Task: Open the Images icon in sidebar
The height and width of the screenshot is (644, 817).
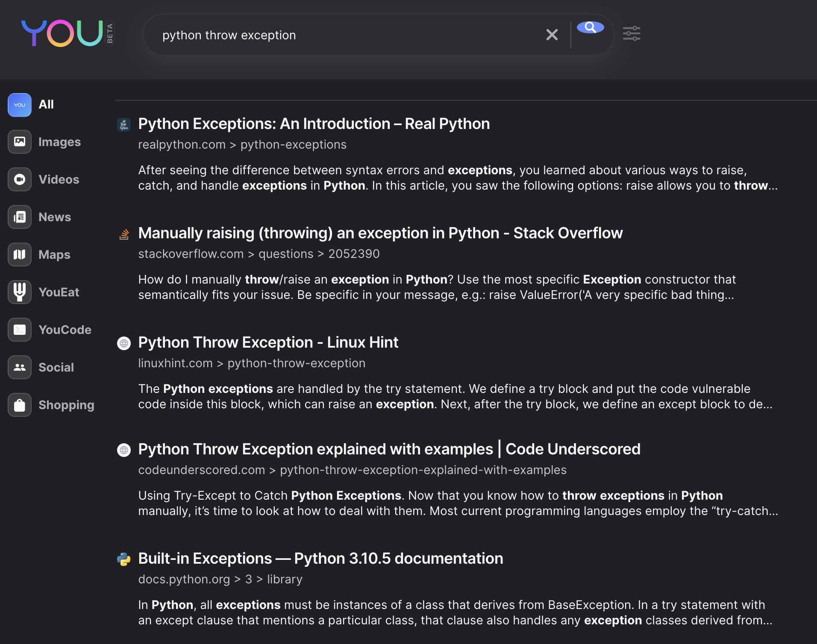Action: pos(20,142)
